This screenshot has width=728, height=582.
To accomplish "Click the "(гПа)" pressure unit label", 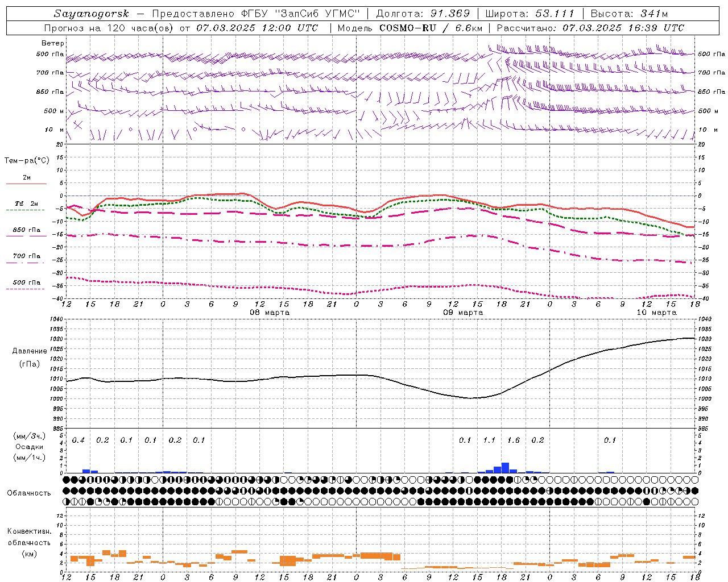I will (x=30, y=364).
